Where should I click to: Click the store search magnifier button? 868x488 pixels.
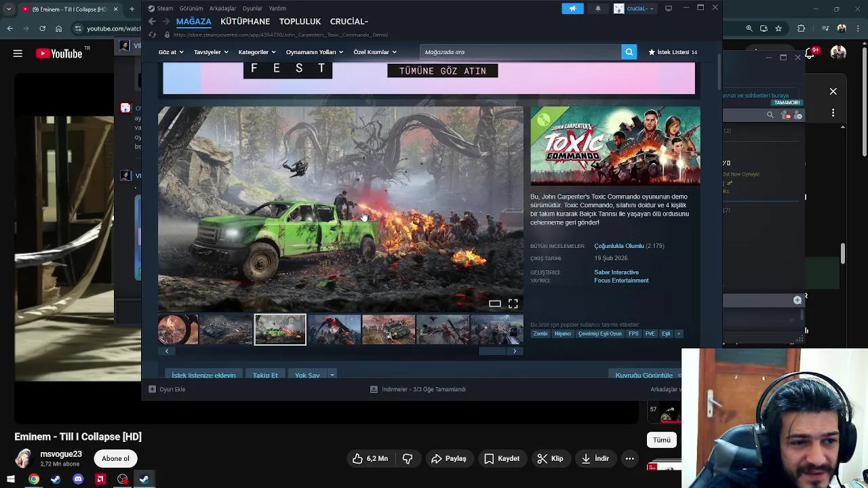629,52
